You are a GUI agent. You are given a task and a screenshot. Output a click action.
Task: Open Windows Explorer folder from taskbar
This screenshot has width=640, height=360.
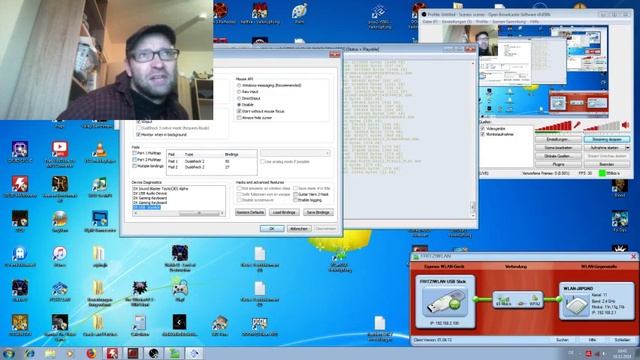(x=50, y=353)
